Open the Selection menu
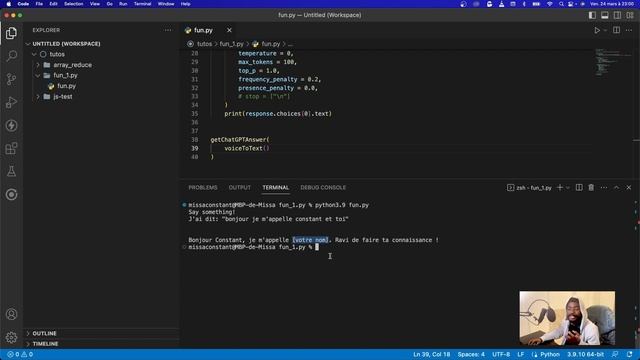The image size is (640, 360). tap(73, 4)
